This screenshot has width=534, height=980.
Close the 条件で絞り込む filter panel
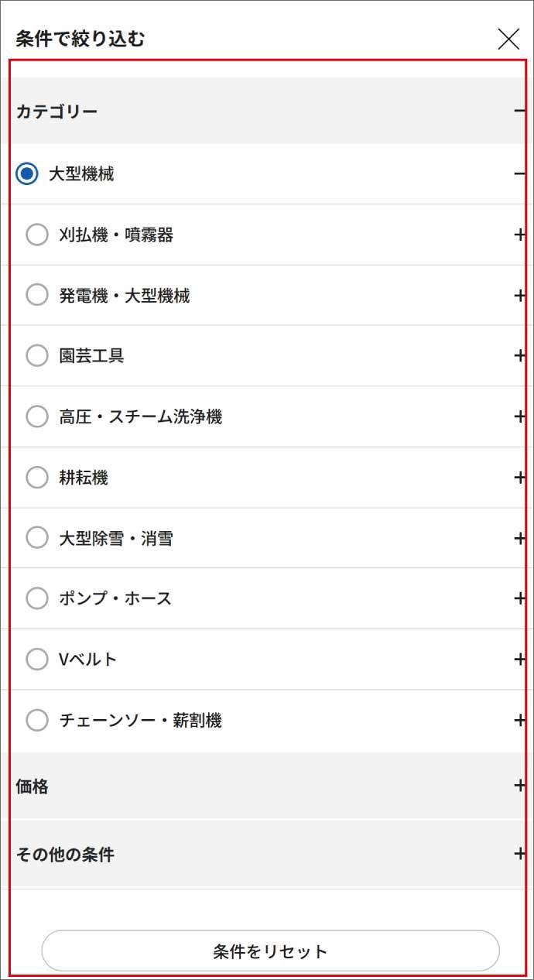508,38
